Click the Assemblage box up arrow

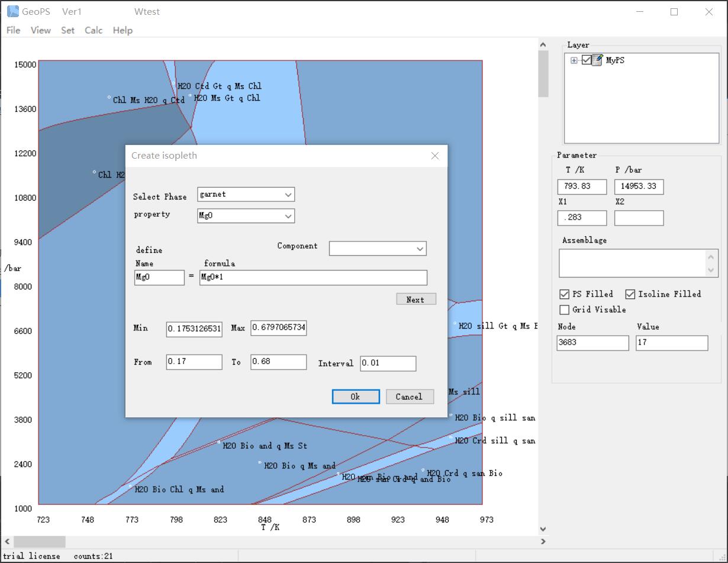[711, 257]
